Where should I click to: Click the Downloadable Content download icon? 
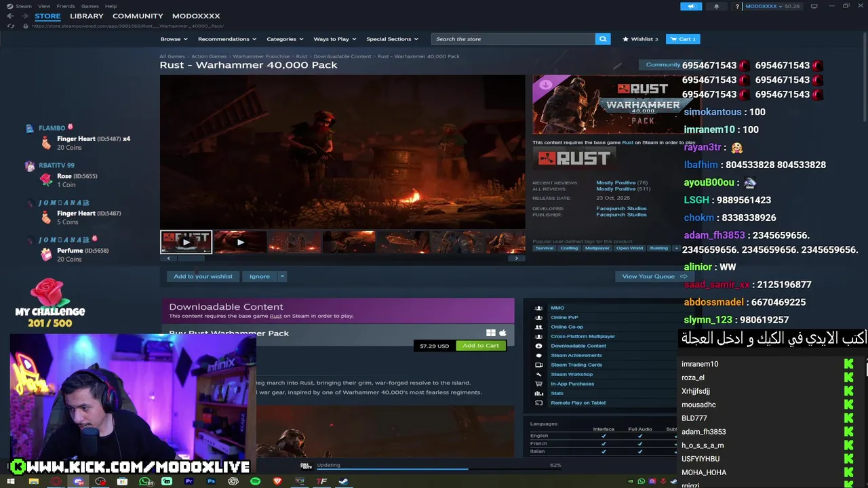pyautogui.click(x=539, y=346)
